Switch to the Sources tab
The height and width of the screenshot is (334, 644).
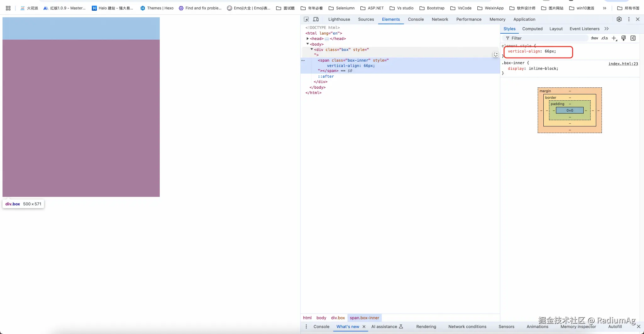point(366,19)
